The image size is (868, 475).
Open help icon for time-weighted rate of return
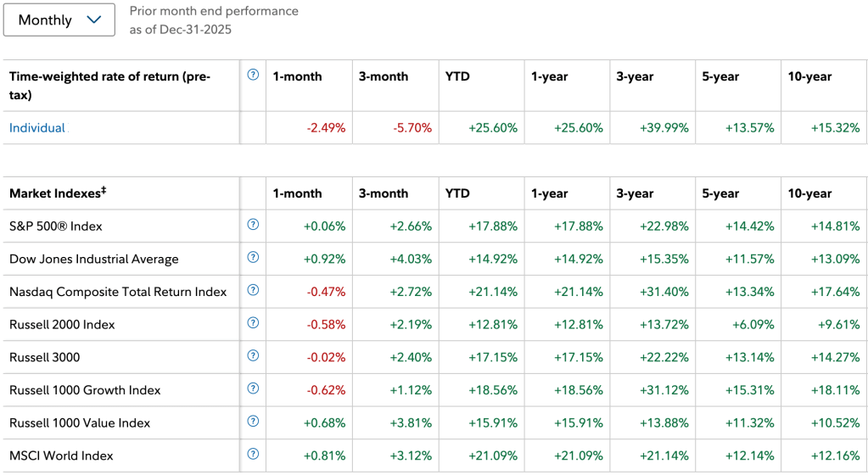click(253, 75)
